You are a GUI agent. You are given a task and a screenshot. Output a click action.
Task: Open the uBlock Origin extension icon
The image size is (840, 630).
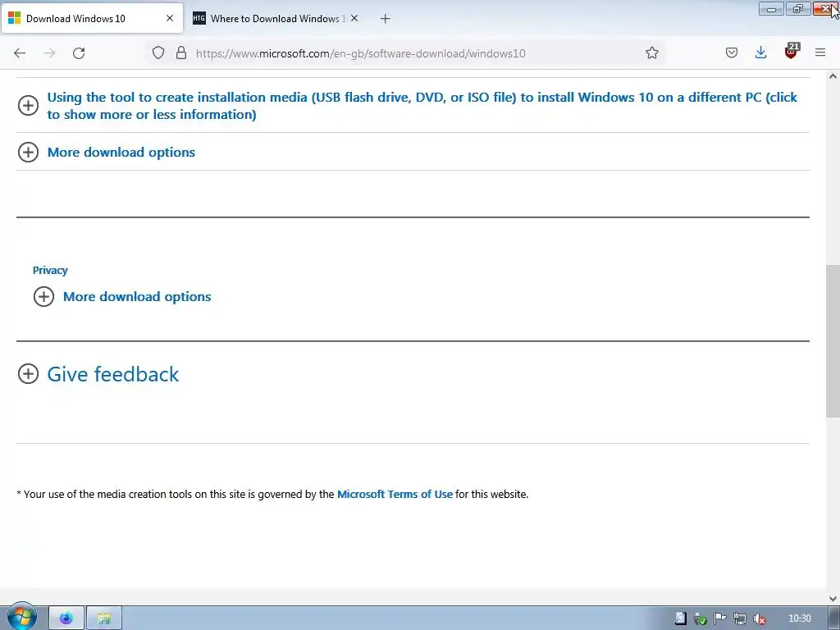pos(792,51)
